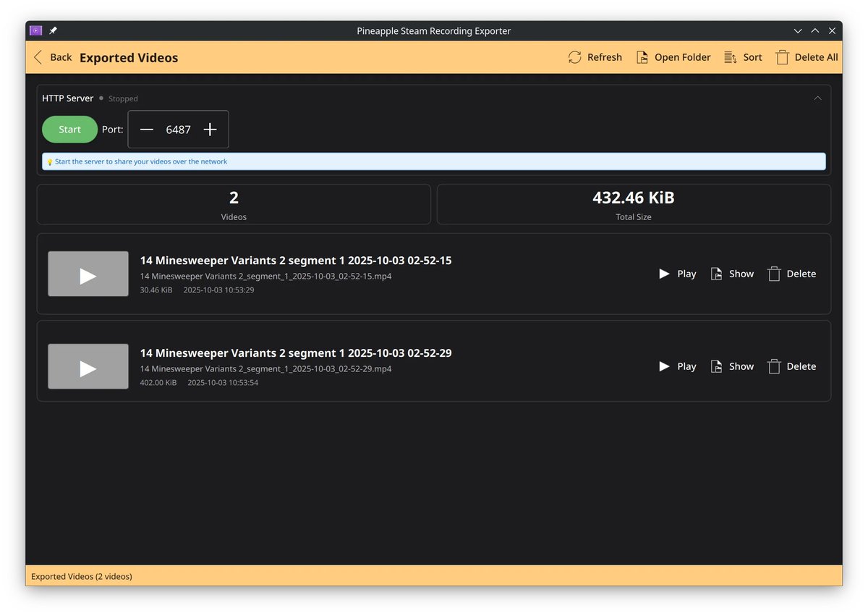The image size is (868, 616).
Task: Click filename ending 02-52-15.mp4
Action: click(x=265, y=277)
